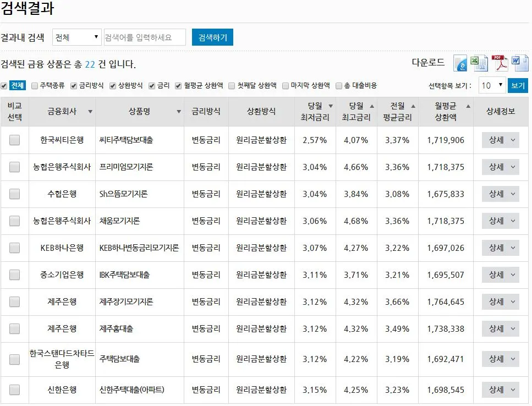Select 씨티주택담보대출 for comparison
The image size is (532, 406).
click(15, 140)
